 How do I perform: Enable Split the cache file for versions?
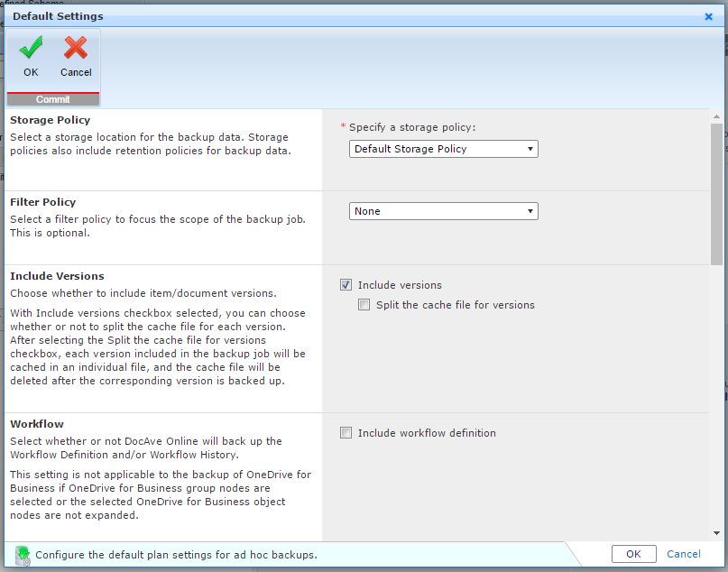364,305
